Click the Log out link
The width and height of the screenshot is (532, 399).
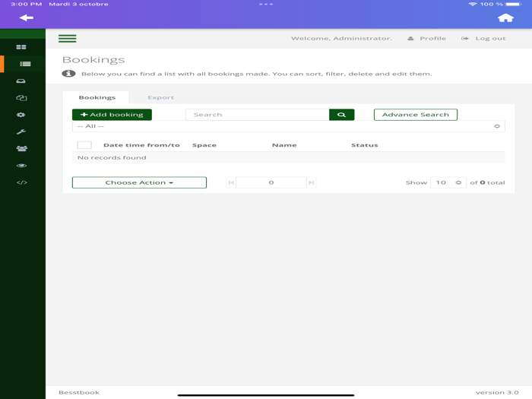483,38
